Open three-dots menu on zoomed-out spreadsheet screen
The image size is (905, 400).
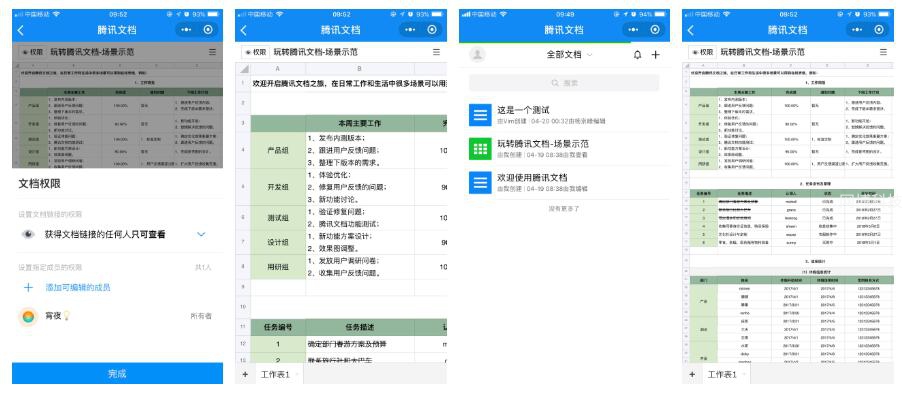(x=857, y=30)
